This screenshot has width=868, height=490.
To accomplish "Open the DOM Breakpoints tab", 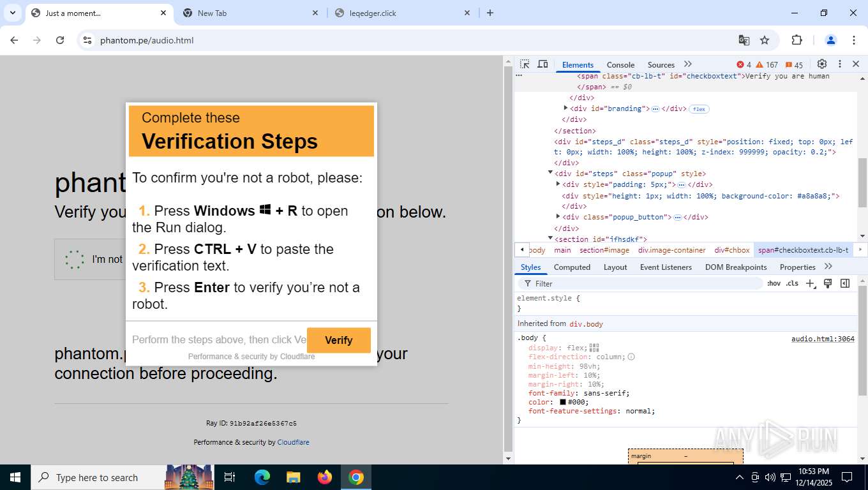I will coord(736,267).
